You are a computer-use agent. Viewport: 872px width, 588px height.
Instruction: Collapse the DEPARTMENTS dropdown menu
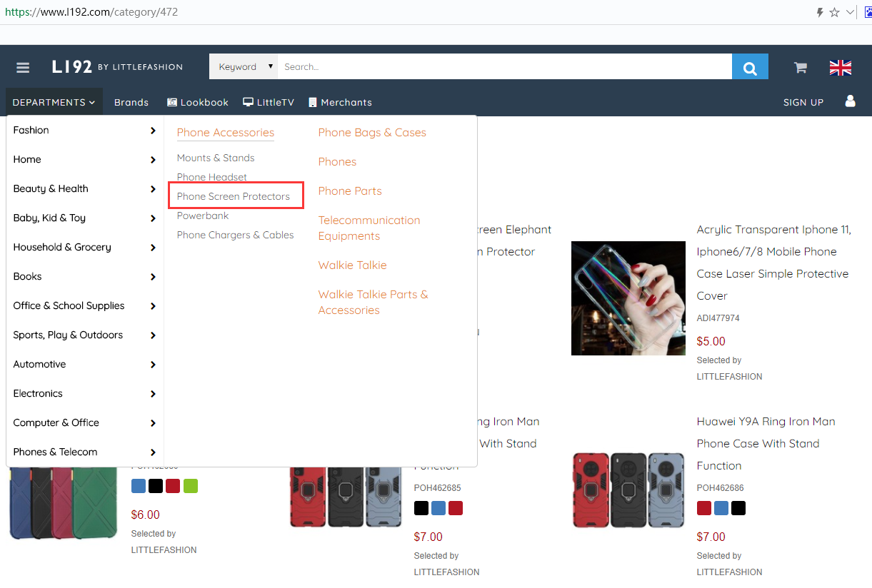click(54, 102)
